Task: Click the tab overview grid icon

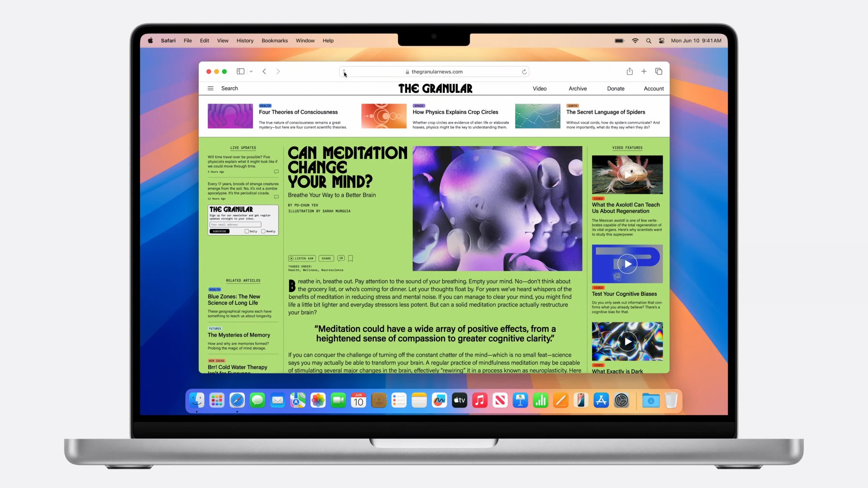Action: point(659,72)
